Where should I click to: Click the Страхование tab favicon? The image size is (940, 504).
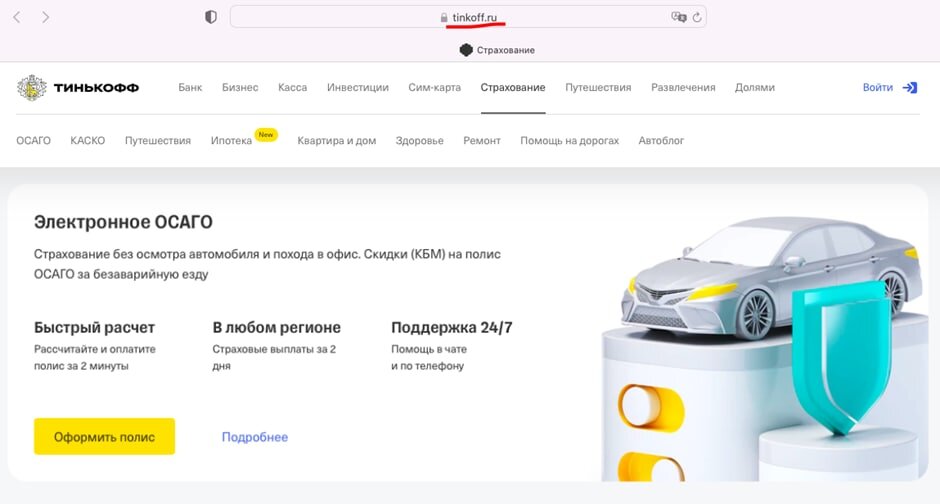click(x=466, y=50)
